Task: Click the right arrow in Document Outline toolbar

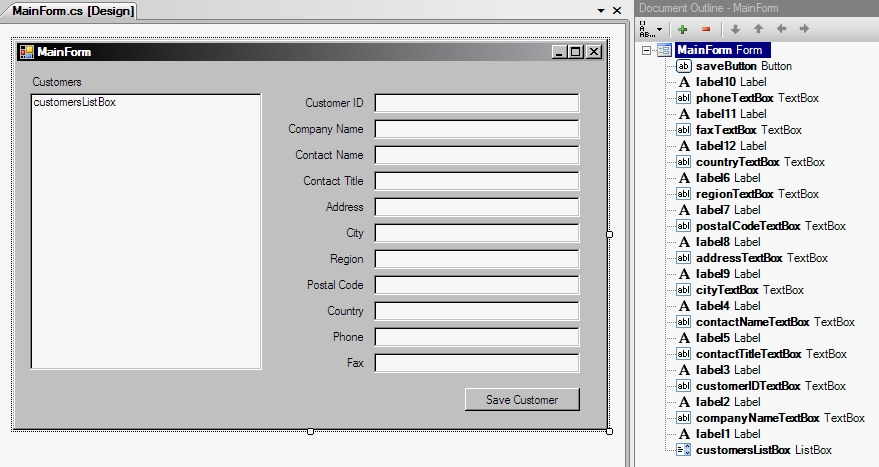Action: click(x=804, y=29)
